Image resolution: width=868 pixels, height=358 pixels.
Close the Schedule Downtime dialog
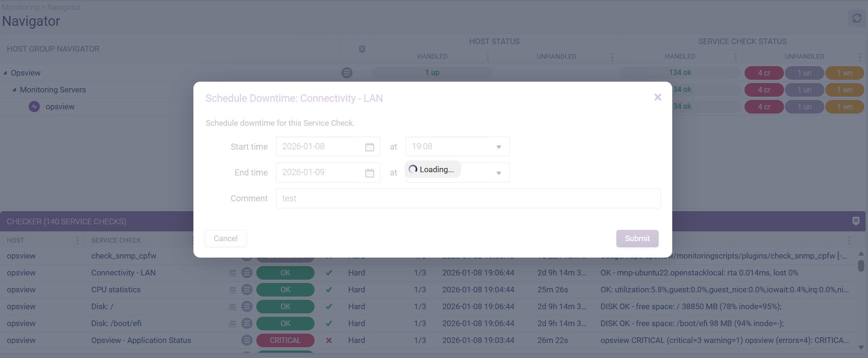(x=658, y=97)
